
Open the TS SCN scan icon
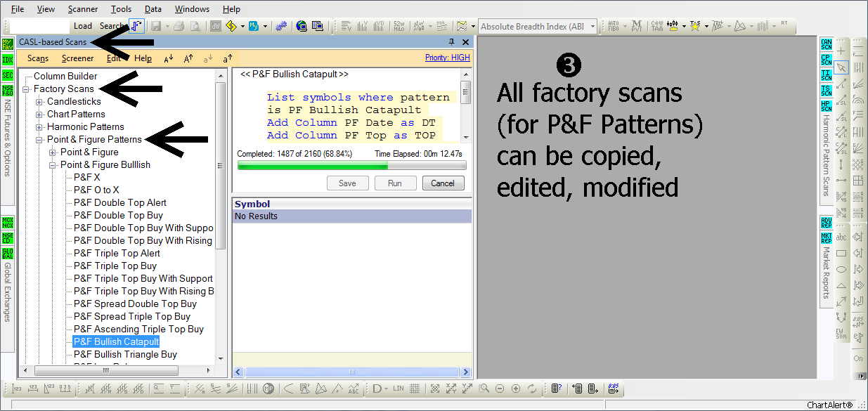pos(827,91)
